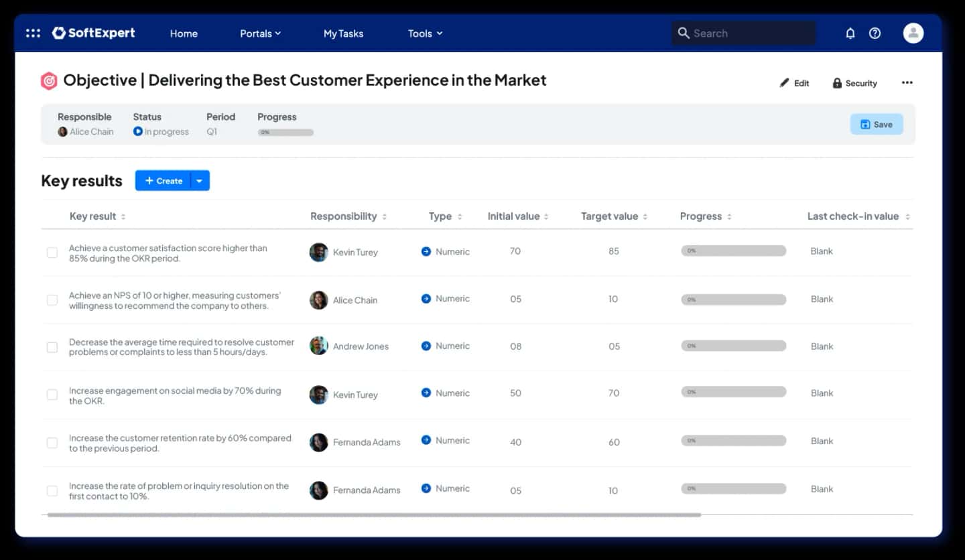The height and width of the screenshot is (560, 965).
Task: Tick the social media engagement row checkbox
Action: pos(52,395)
